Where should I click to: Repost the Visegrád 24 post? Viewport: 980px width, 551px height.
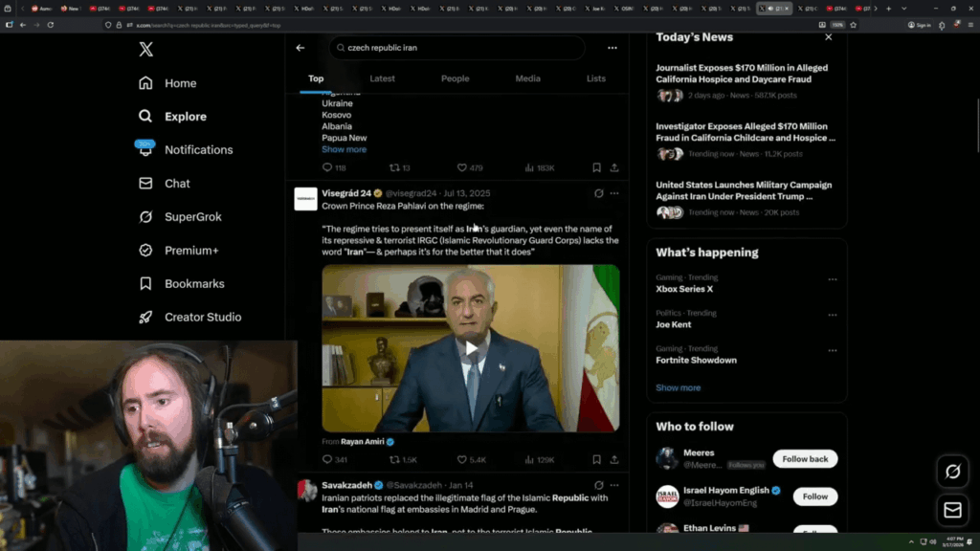click(x=394, y=460)
